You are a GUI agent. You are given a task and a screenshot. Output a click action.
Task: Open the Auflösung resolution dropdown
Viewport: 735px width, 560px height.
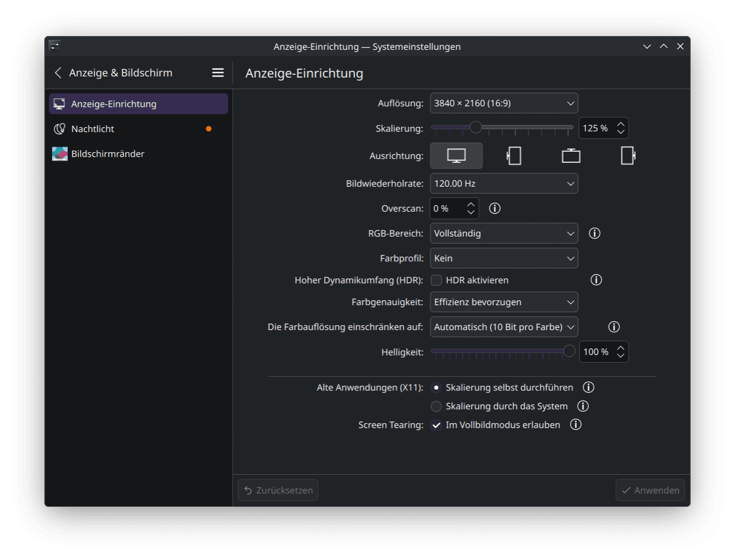(x=504, y=103)
